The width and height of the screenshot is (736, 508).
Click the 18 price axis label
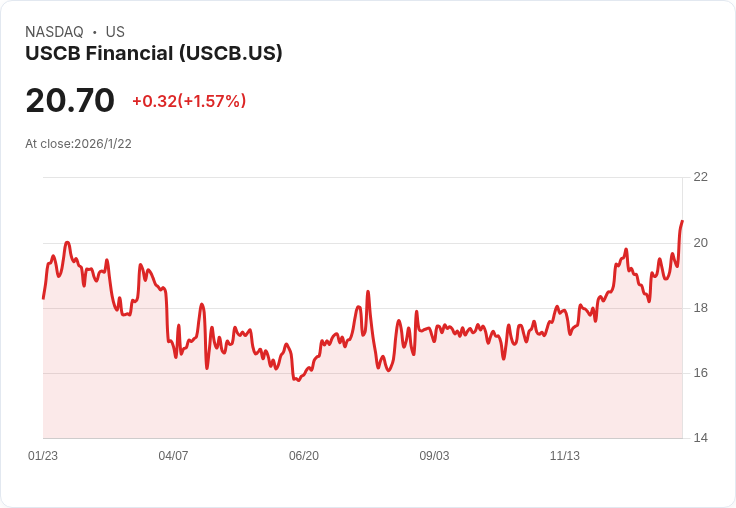[700, 308]
